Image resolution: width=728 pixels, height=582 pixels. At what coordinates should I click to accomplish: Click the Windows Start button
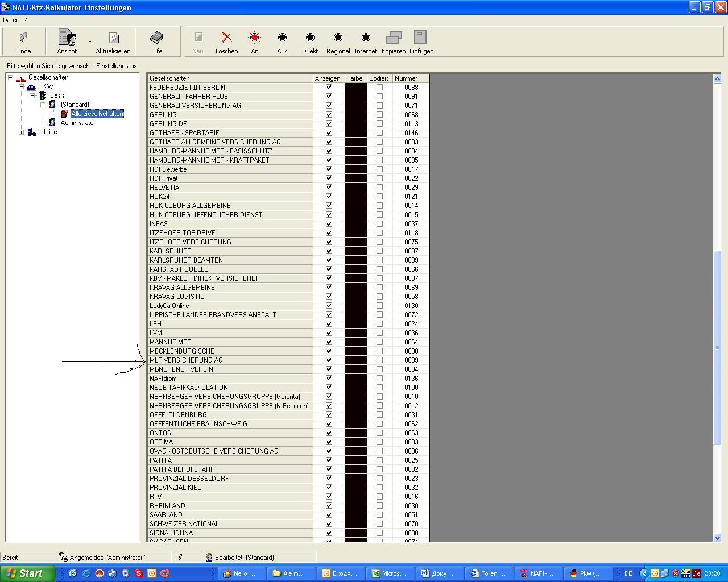[27, 573]
